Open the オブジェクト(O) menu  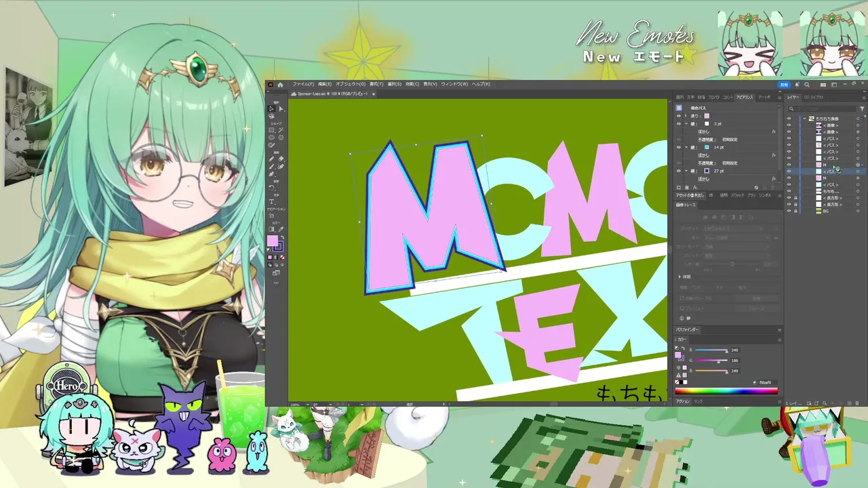pos(351,84)
